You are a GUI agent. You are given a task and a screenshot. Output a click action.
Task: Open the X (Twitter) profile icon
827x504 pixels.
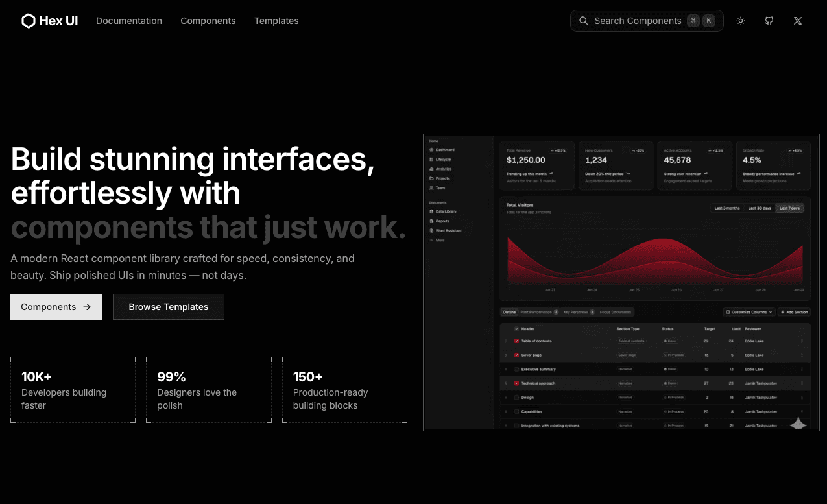click(798, 21)
